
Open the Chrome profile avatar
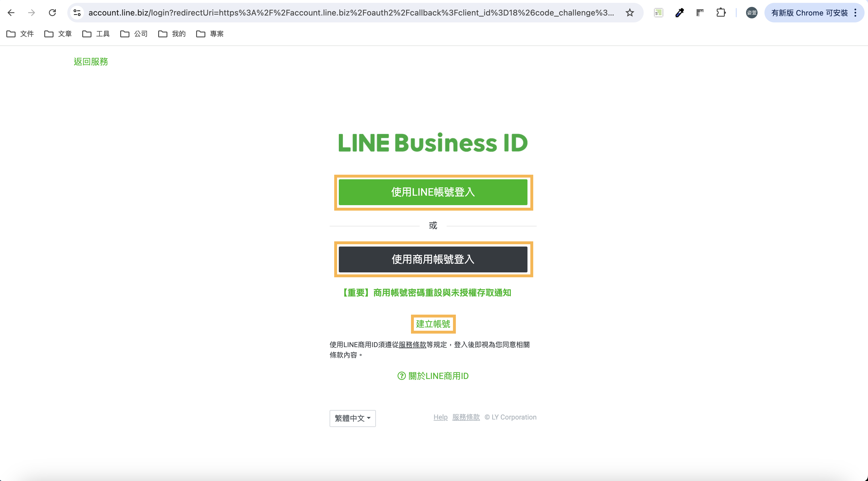point(752,13)
